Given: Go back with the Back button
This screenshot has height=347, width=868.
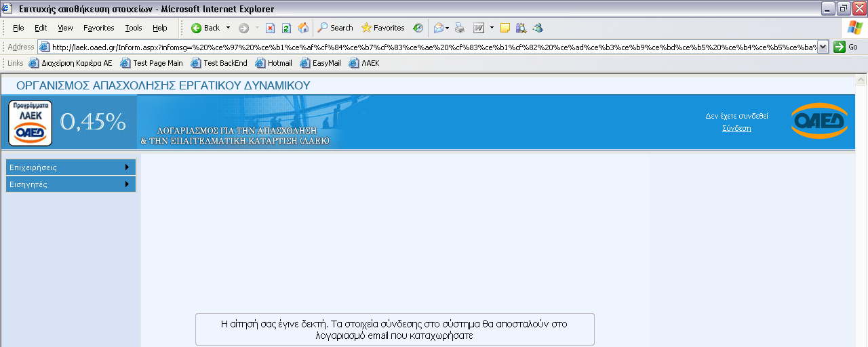Looking at the screenshot, I should click(x=205, y=28).
